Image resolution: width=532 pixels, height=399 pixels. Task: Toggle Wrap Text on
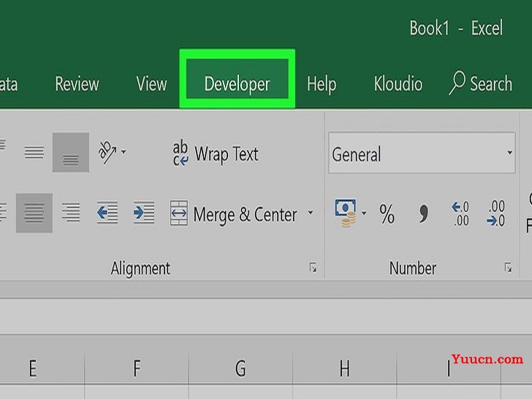point(216,153)
